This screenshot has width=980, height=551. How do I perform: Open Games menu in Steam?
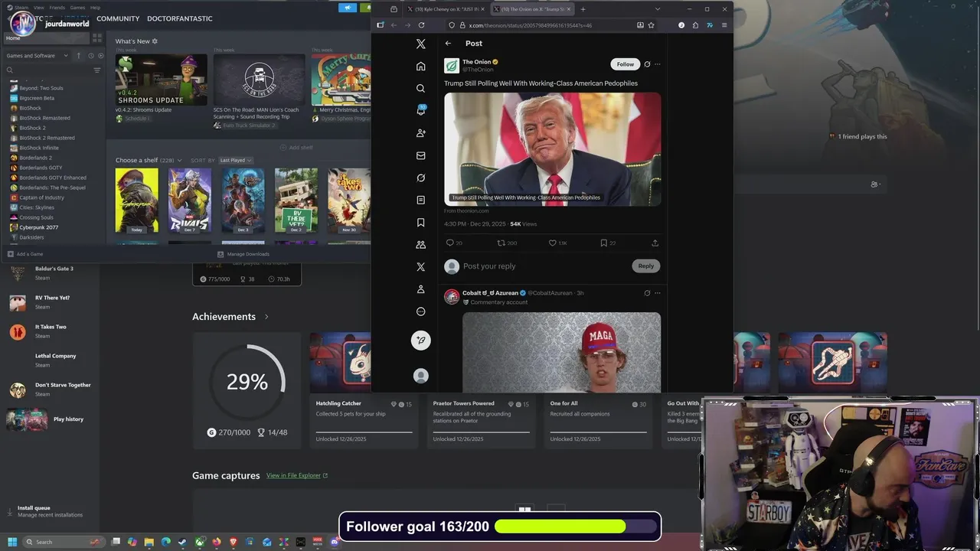[77, 8]
